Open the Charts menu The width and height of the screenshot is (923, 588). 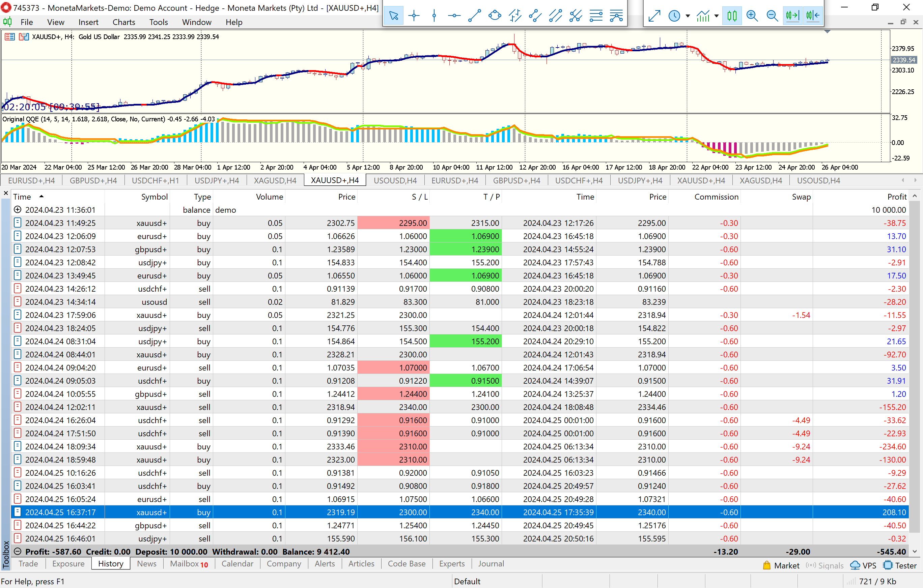click(x=123, y=22)
